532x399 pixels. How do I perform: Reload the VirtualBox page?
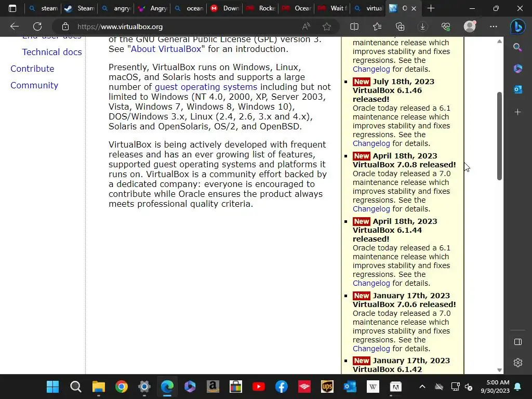pos(37,26)
